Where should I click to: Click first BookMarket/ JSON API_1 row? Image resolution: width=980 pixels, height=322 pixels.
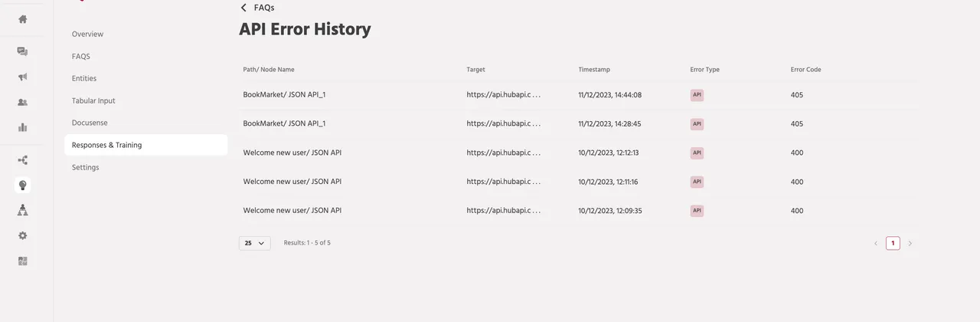point(284,95)
